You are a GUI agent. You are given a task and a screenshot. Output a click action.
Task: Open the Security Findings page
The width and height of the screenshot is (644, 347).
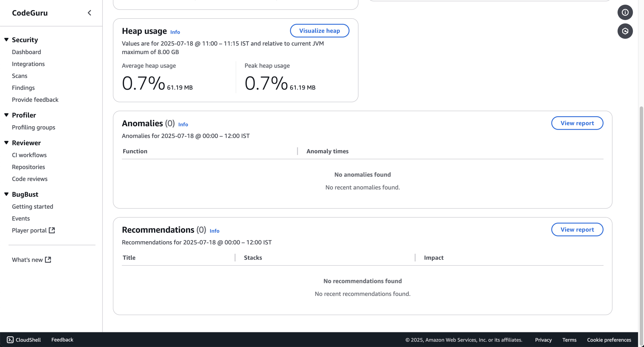click(23, 88)
